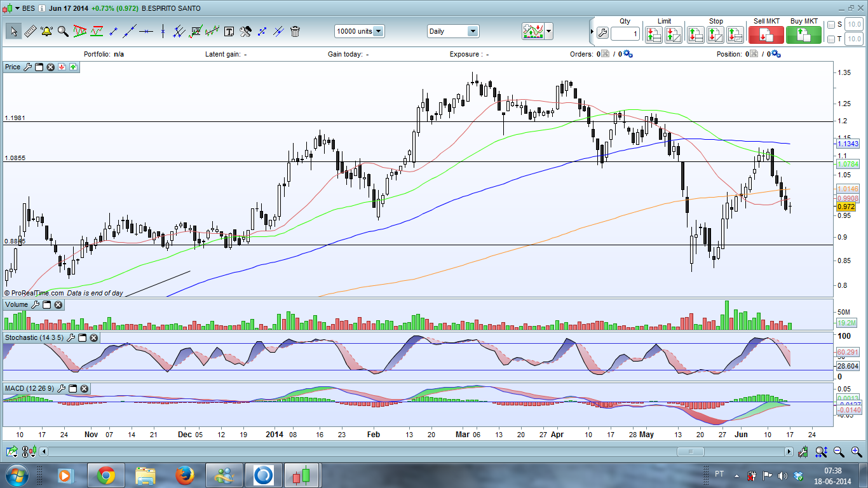
Task: Click the Buy MKT button
Action: click(x=804, y=34)
